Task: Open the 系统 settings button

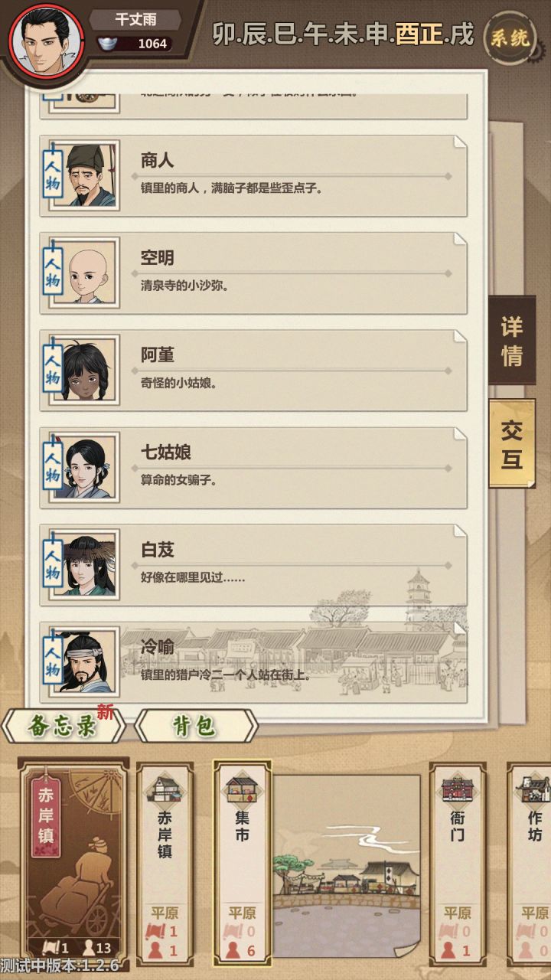Action: point(510,38)
